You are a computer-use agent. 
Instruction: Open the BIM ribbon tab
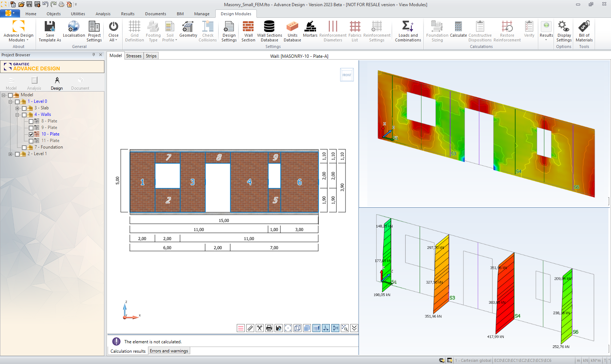(x=180, y=14)
